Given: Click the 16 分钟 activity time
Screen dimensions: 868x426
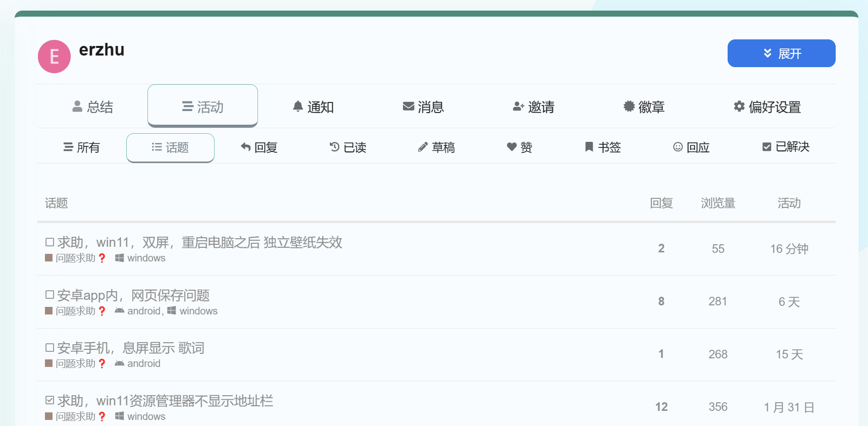Looking at the screenshot, I should coord(789,249).
